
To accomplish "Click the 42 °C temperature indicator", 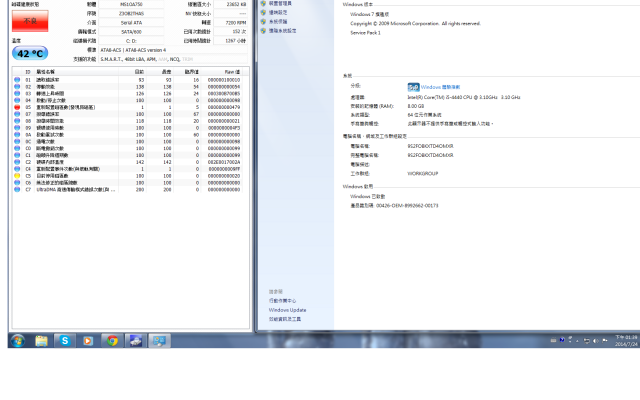I will point(30,53).
